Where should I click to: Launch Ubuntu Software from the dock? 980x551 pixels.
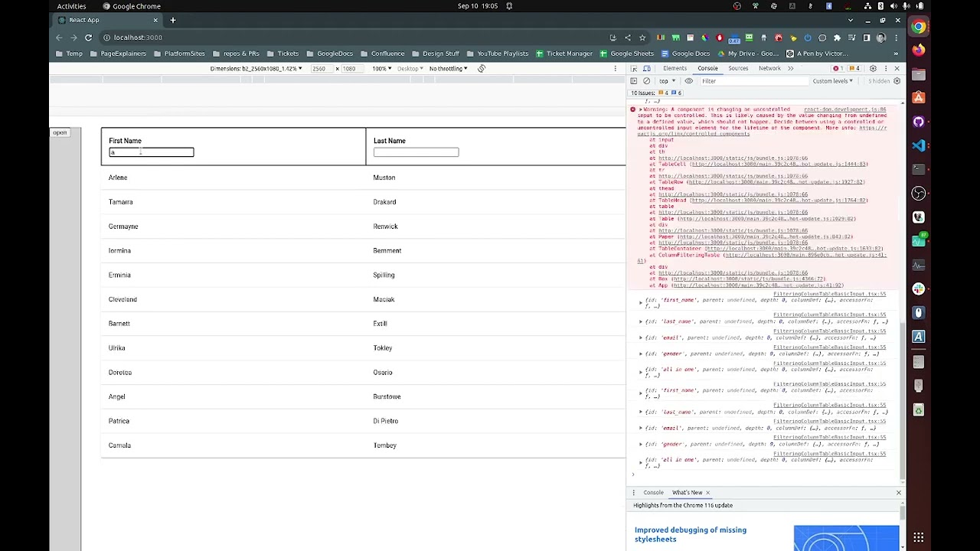919,98
